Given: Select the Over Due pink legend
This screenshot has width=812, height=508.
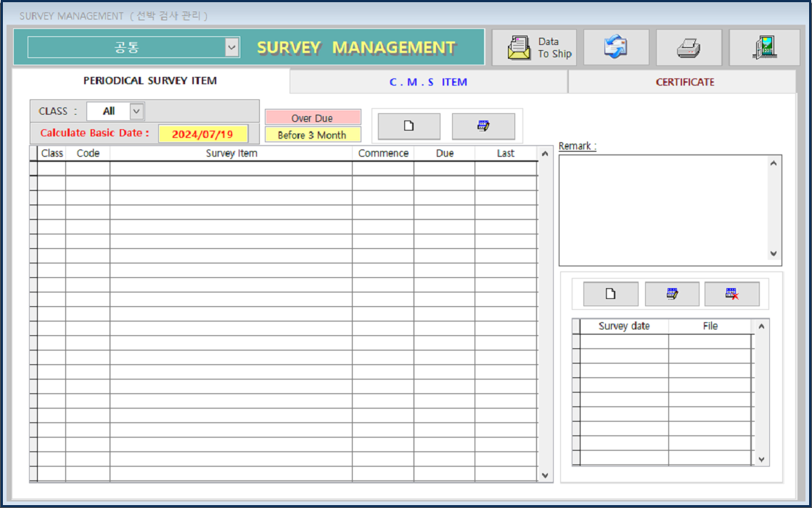Looking at the screenshot, I should point(312,118).
